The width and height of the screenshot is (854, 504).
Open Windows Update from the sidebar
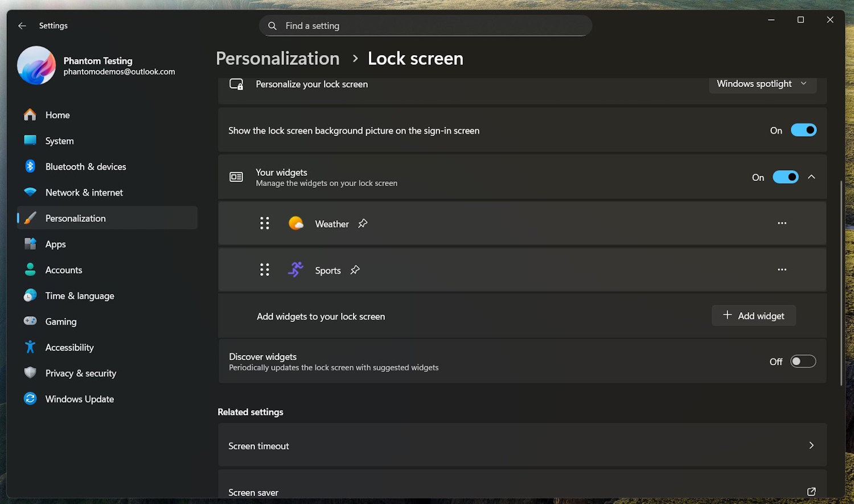pos(79,399)
